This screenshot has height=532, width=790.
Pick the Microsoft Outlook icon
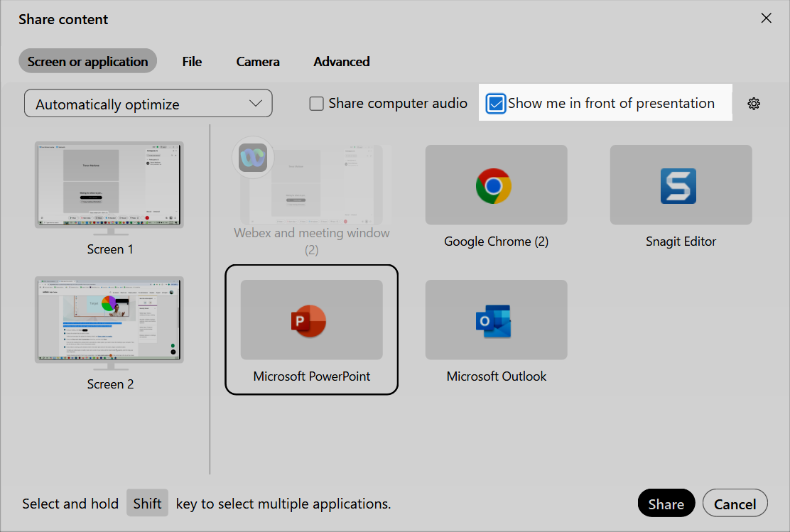494,321
